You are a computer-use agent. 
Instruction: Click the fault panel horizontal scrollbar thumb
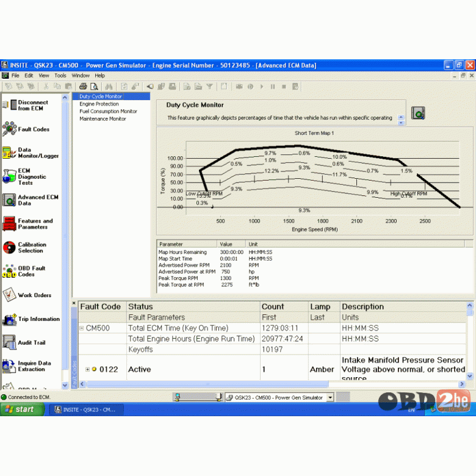(x=207, y=384)
